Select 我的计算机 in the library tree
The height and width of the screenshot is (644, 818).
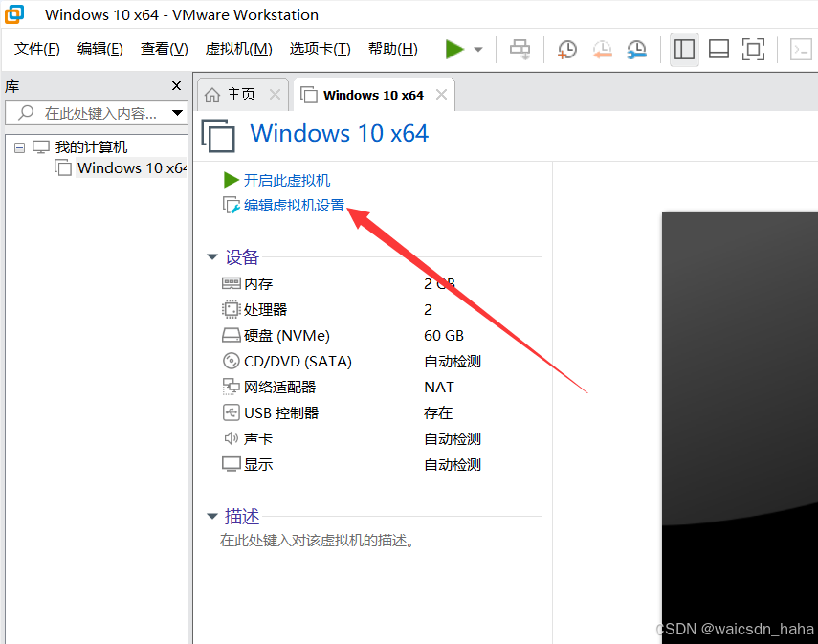click(91, 147)
